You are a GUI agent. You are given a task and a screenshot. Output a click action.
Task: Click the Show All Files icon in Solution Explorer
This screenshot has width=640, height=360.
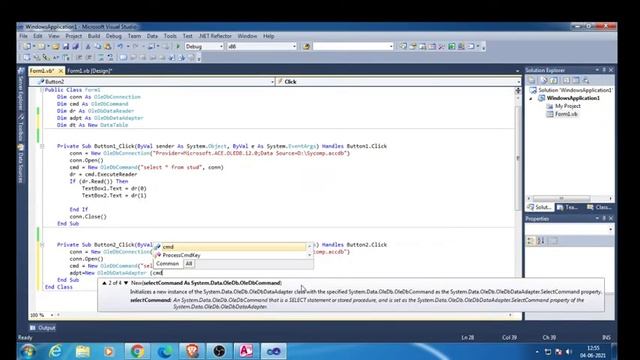click(544, 80)
